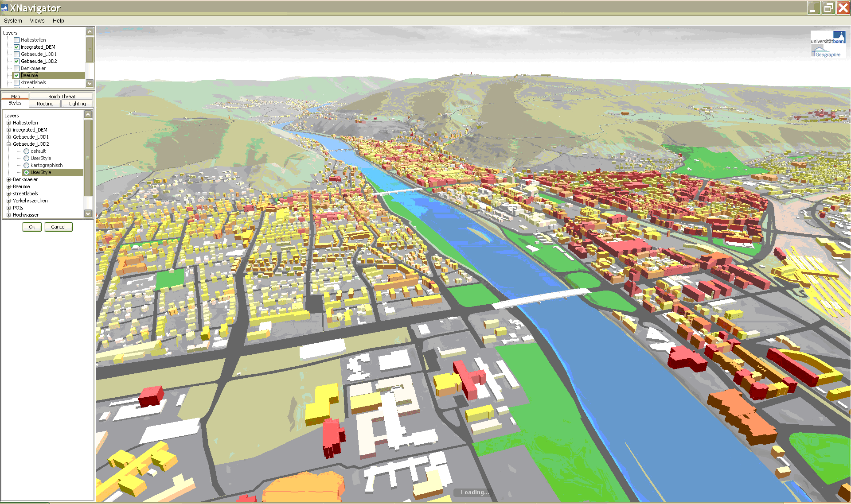Open the Views menu
The width and height of the screenshot is (851, 504).
(x=37, y=21)
